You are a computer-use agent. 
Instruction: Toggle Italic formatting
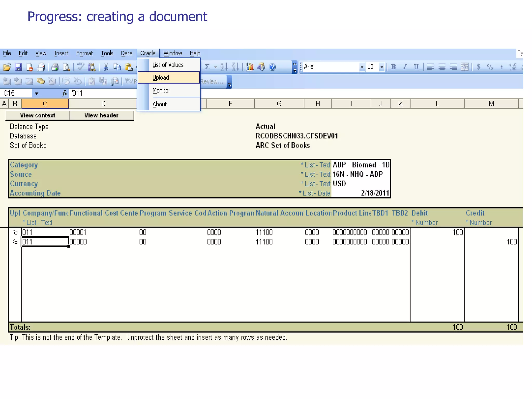coord(405,67)
